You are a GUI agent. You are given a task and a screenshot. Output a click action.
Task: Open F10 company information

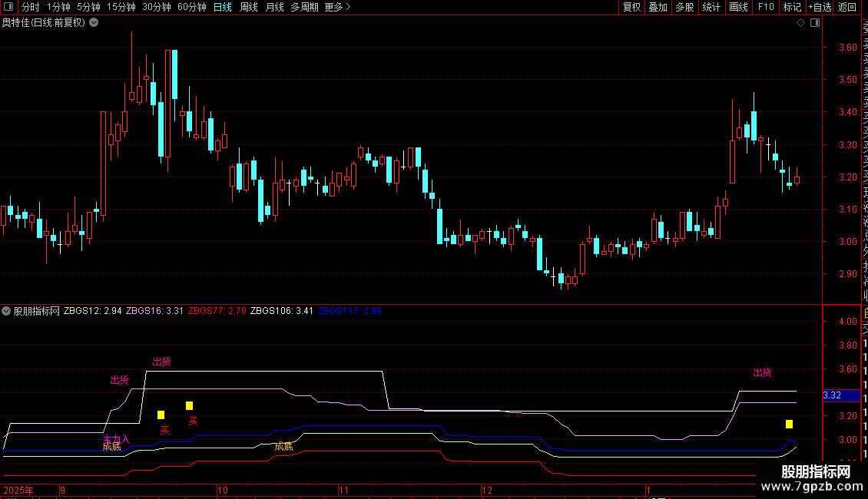(x=766, y=7)
